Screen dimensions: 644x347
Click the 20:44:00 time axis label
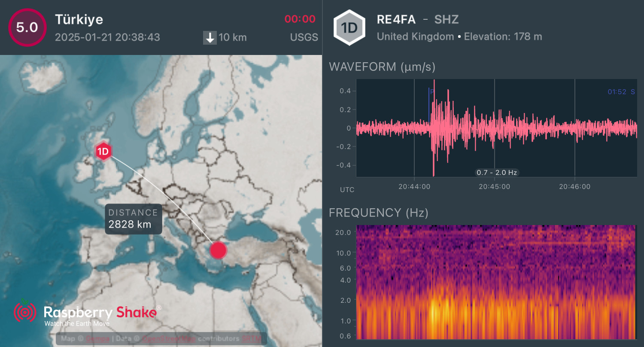point(414,187)
